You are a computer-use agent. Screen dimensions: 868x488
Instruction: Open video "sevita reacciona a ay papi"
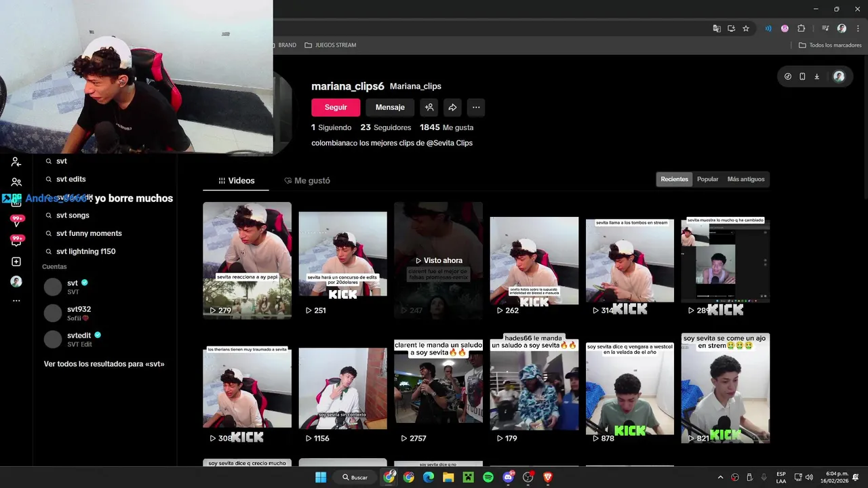point(247,260)
